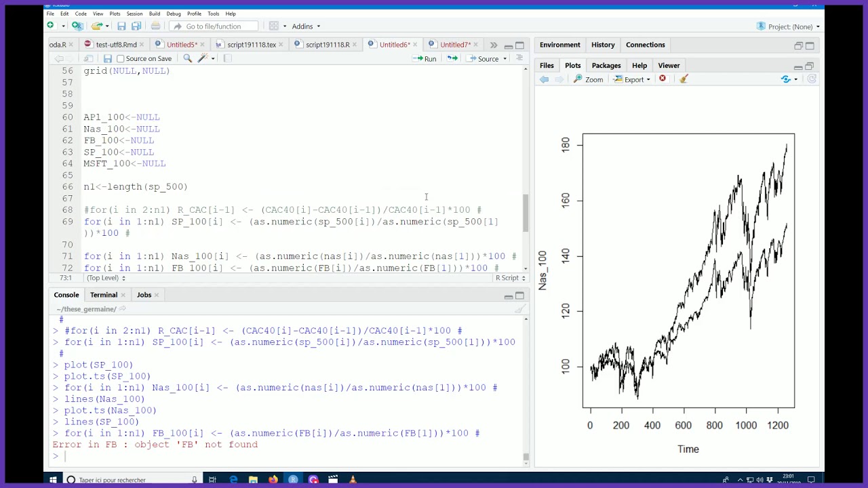
Task: Open the workspace panes layout dropdown
Action: (x=277, y=26)
